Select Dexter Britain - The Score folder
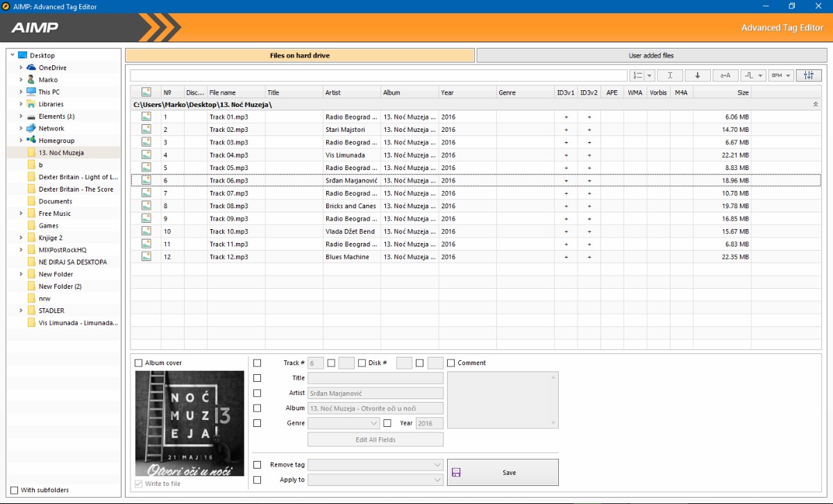Viewport: 833px width, 504px height. 76,189
